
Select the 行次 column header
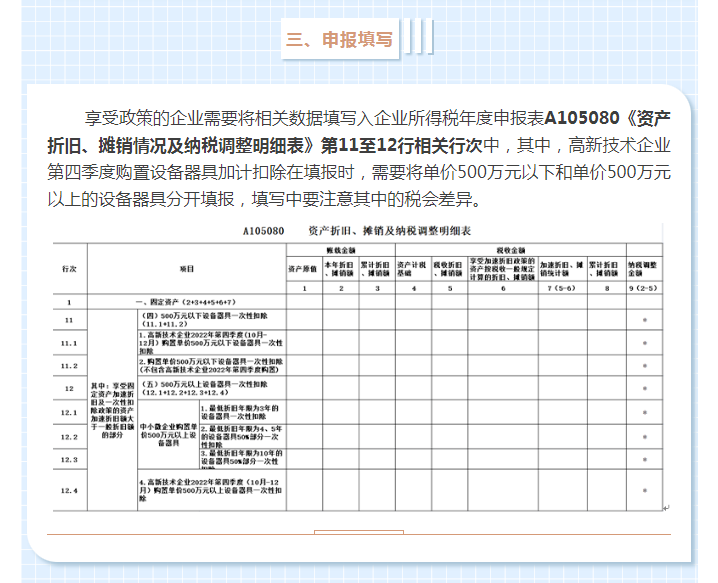70,269
